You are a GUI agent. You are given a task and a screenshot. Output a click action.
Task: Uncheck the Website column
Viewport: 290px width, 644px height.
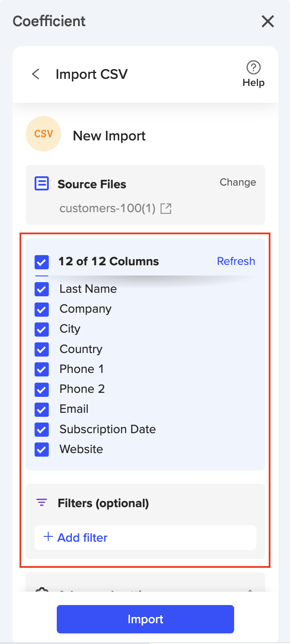pos(41,449)
